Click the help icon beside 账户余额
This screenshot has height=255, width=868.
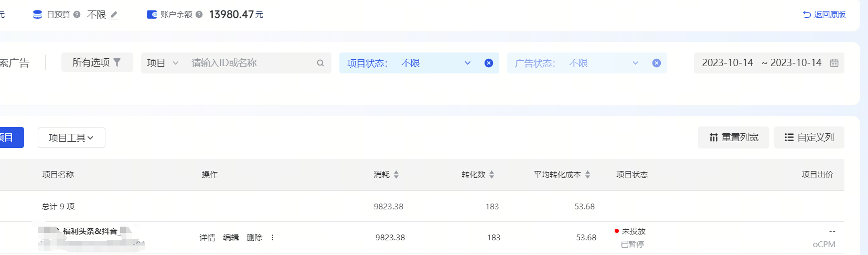[x=199, y=15]
